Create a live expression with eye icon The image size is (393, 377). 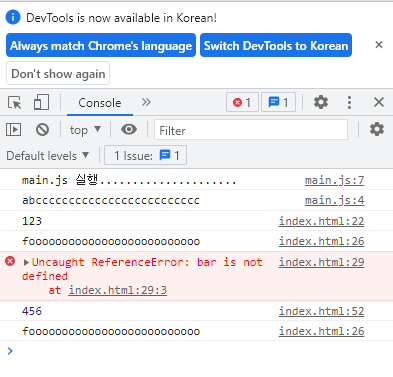(129, 129)
